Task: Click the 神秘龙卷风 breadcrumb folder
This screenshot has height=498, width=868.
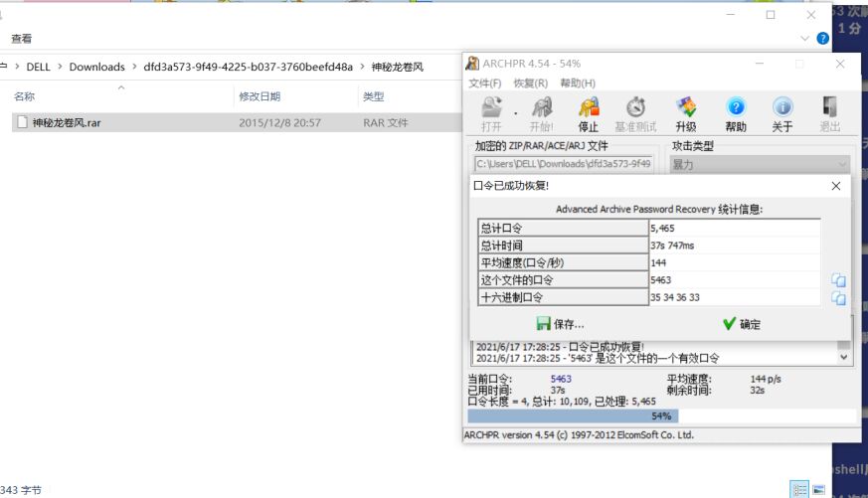Action: (x=398, y=67)
